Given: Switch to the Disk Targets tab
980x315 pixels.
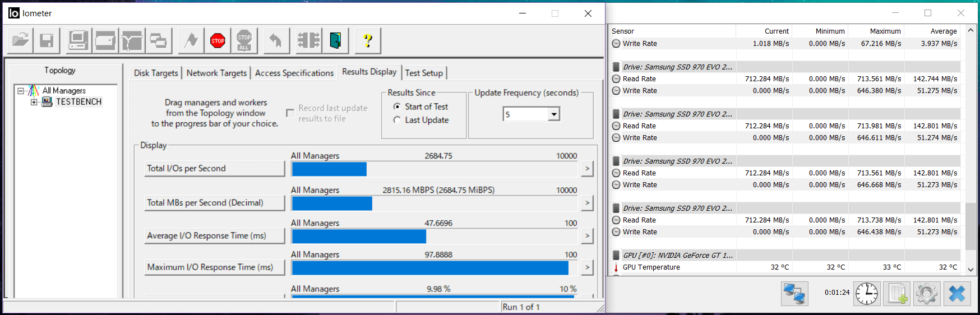Looking at the screenshot, I should [x=156, y=73].
